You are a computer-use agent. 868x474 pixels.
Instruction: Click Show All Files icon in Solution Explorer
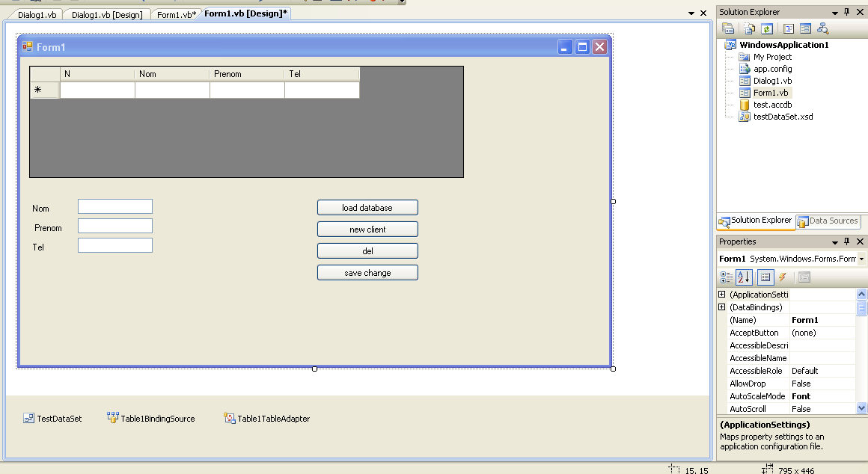750,28
